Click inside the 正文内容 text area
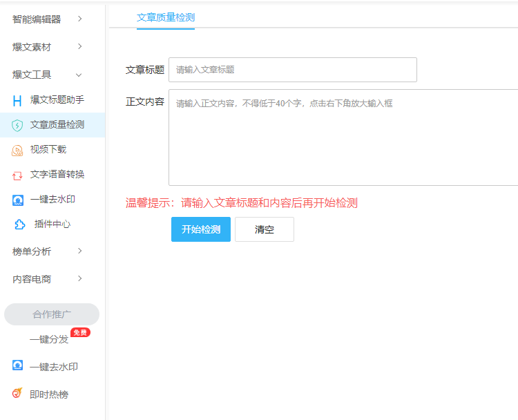The image size is (518, 420). pos(343,138)
